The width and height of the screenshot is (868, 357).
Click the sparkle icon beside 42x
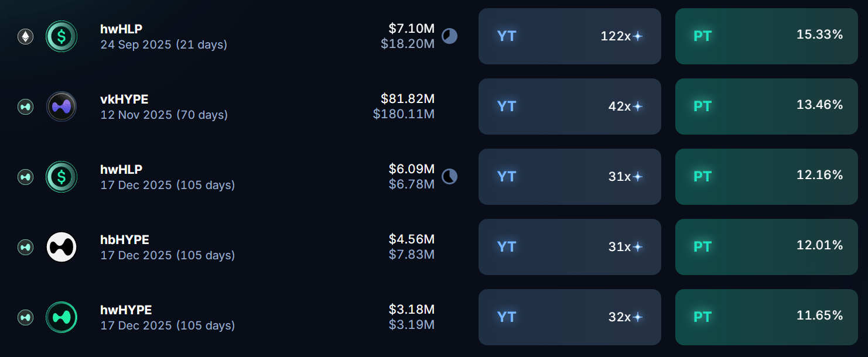[x=638, y=107]
